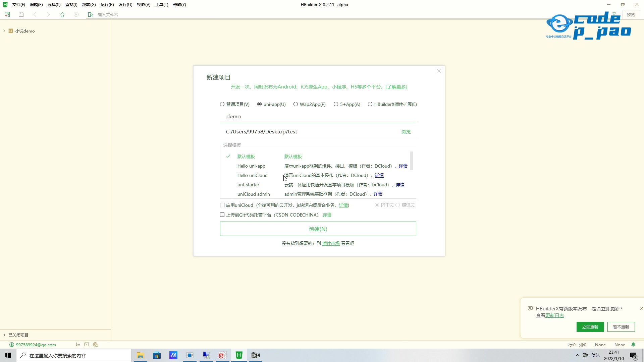This screenshot has height=362, width=644.
Task: Click the HBuilder X logo icon
Action: tap(5, 4)
